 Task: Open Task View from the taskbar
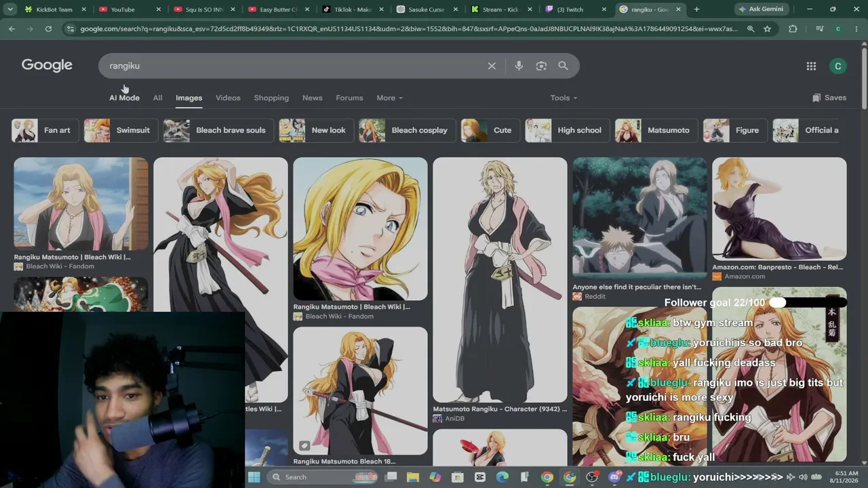click(x=391, y=477)
